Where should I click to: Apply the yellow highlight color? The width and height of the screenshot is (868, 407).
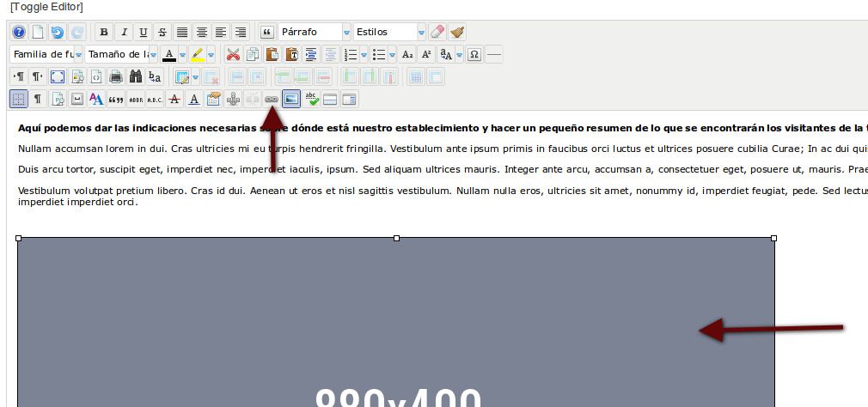[198, 54]
